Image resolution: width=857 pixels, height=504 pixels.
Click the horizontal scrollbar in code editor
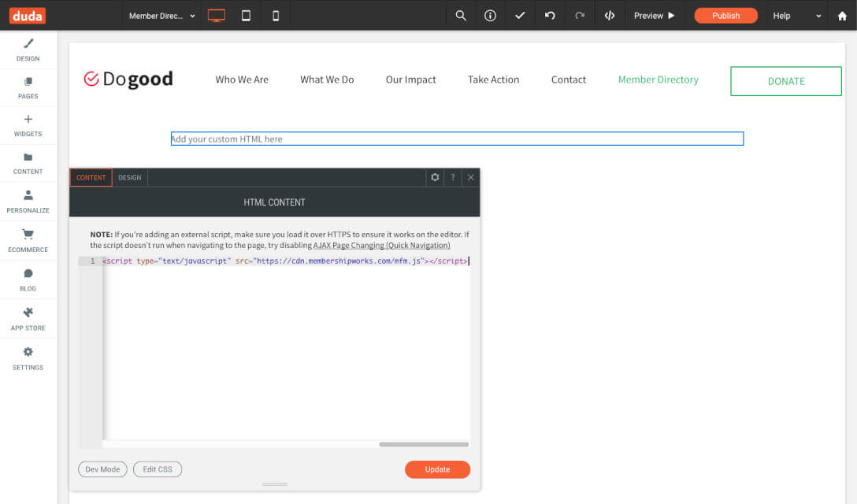[424, 444]
